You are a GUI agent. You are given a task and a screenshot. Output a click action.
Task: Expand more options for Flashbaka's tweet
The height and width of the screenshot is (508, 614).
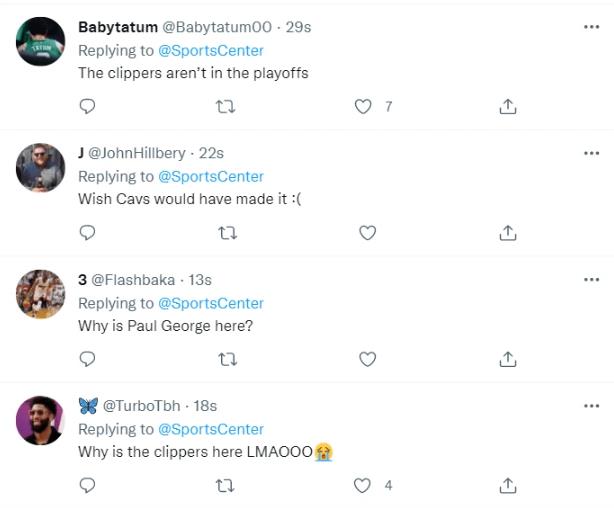click(591, 279)
